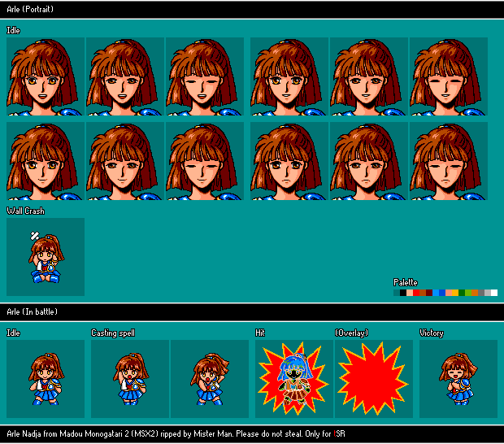The width and height of the screenshot is (504, 444).
Task: Pick the dark teal palette swatch
Action: point(397,293)
